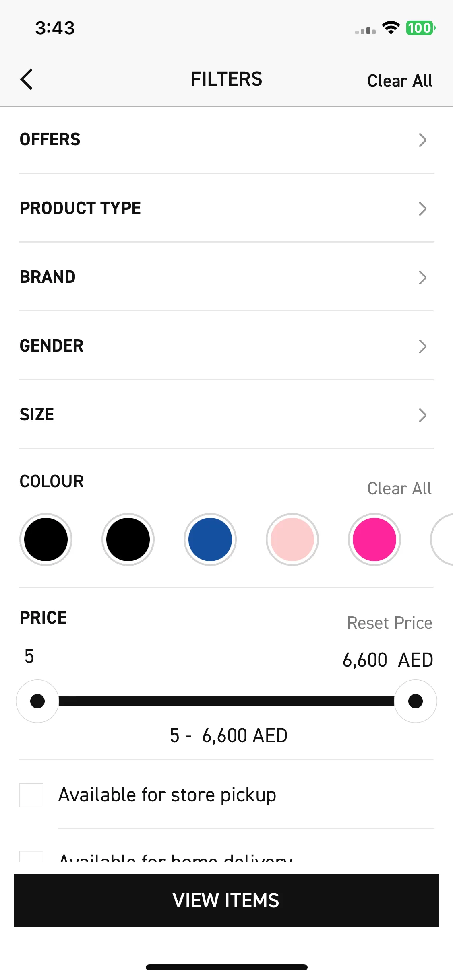Click the maximum price slider handle
Screen dimensions: 453x980
(416, 701)
